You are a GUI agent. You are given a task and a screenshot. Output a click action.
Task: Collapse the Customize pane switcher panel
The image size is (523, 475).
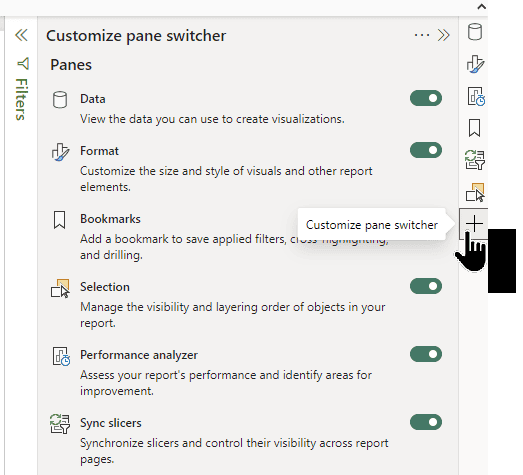pyautogui.click(x=444, y=35)
